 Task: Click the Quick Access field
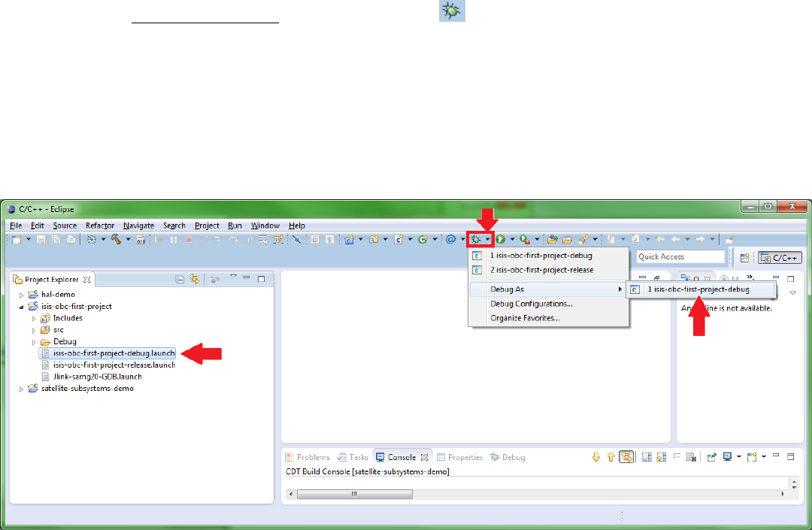click(x=680, y=256)
